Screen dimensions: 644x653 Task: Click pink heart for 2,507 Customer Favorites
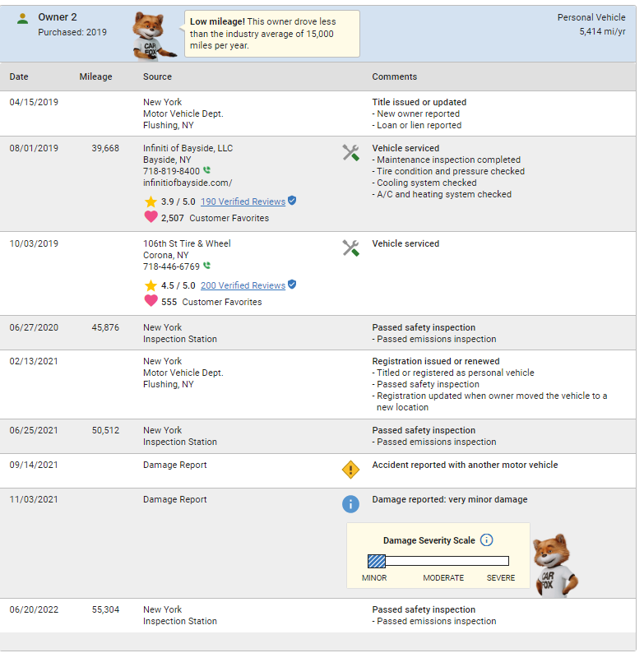(151, 218)
